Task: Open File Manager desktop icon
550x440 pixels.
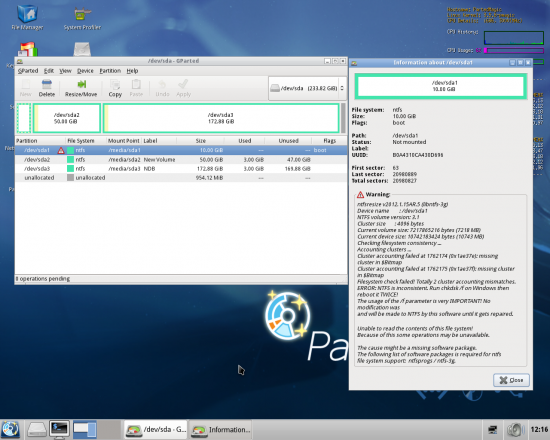Action: [27, 17]
